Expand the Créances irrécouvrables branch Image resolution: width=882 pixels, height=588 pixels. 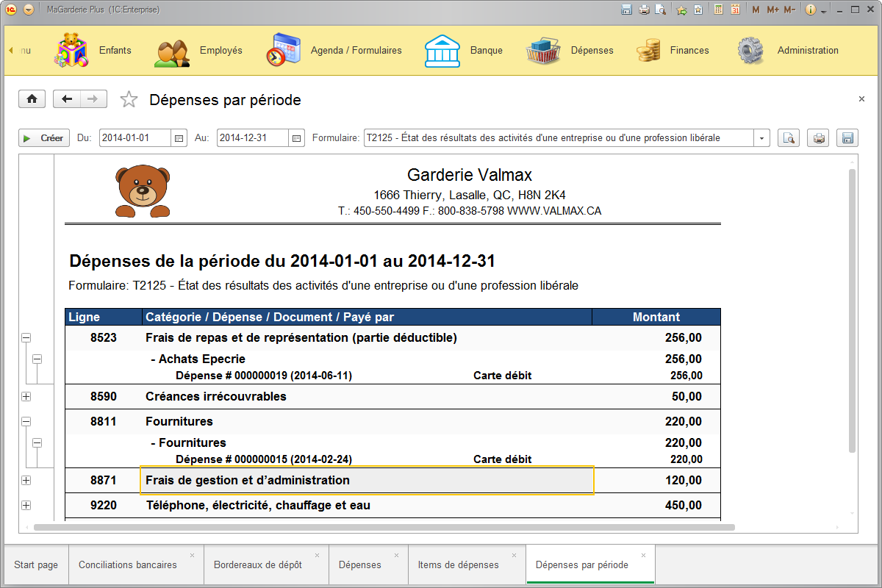[x=26, y=396]
